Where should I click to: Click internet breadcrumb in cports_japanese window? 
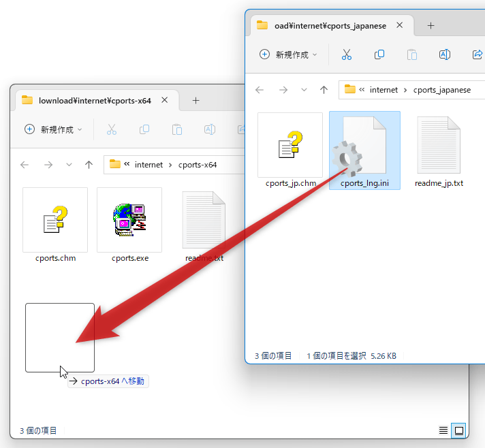(x=384, y=90)
